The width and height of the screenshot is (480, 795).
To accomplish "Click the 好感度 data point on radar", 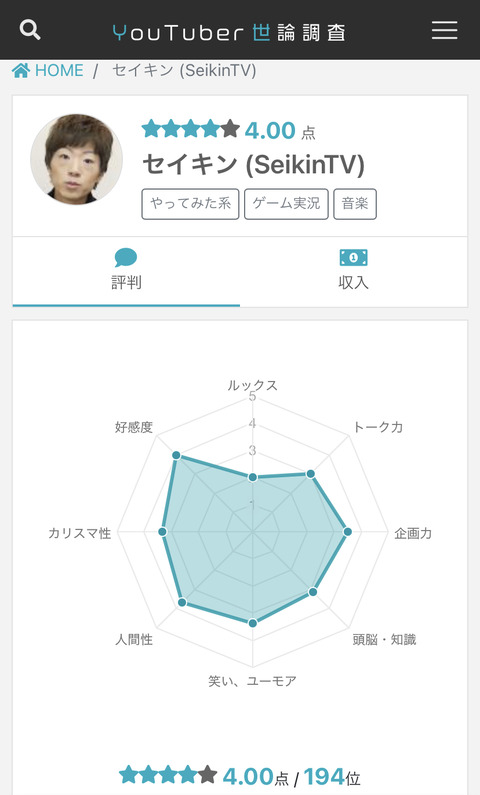I will [x=176, y=455].
